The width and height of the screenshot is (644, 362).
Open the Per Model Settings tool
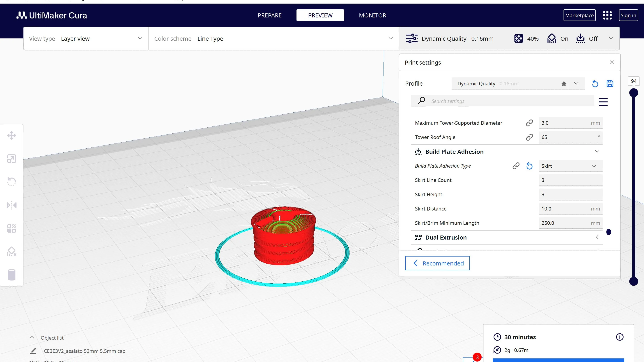[x=11, y=228]
